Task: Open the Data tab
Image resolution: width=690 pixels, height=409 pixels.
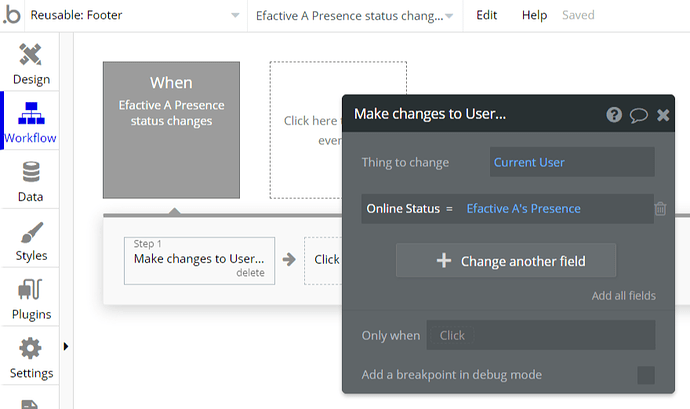Action: point(31,181)
